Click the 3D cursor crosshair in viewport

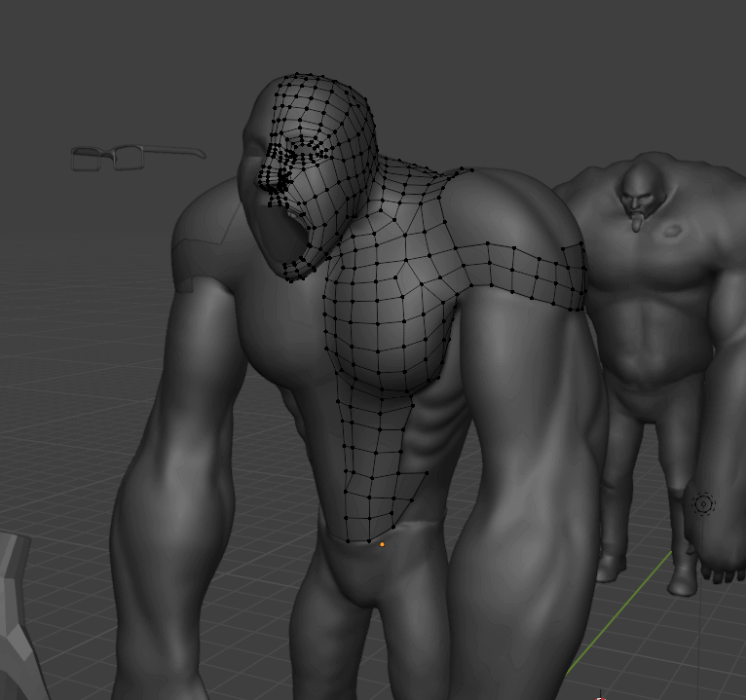pyautogui.click(x=703, y=503)
